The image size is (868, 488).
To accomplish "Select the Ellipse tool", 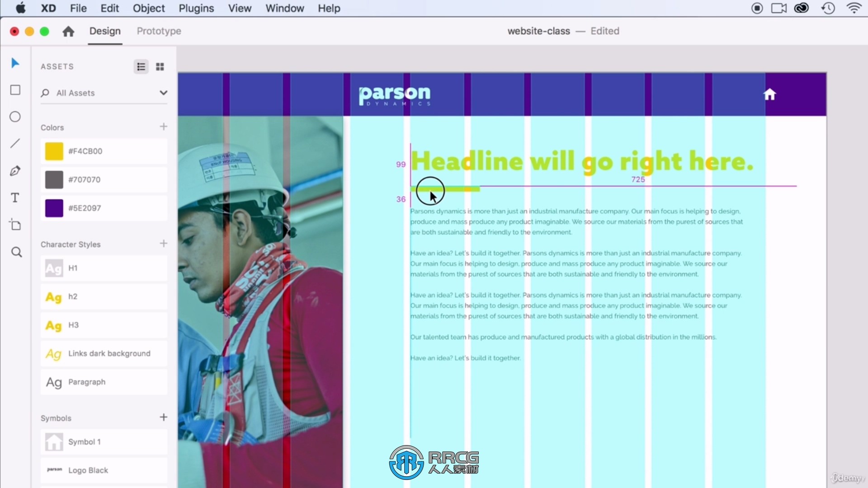I will pos(15,117).
